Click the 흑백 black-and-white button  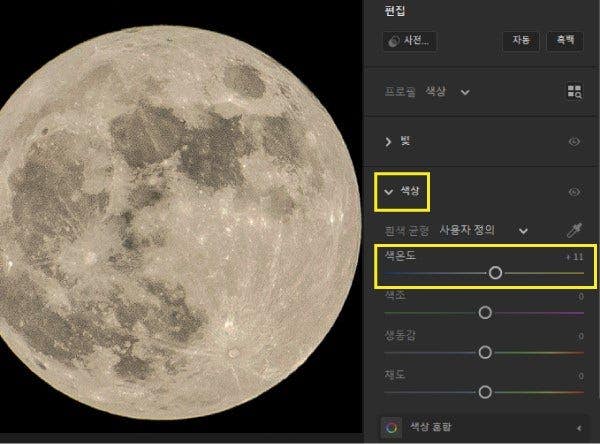565,40
